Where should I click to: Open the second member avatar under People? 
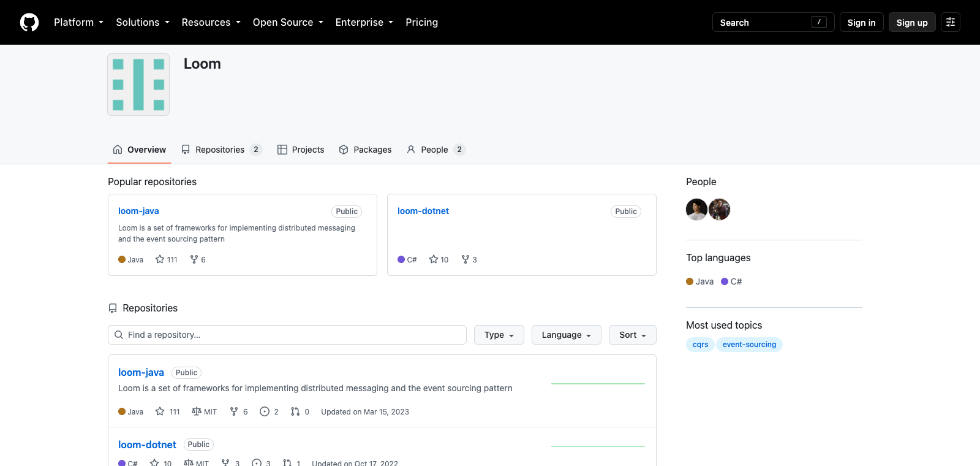719,209
